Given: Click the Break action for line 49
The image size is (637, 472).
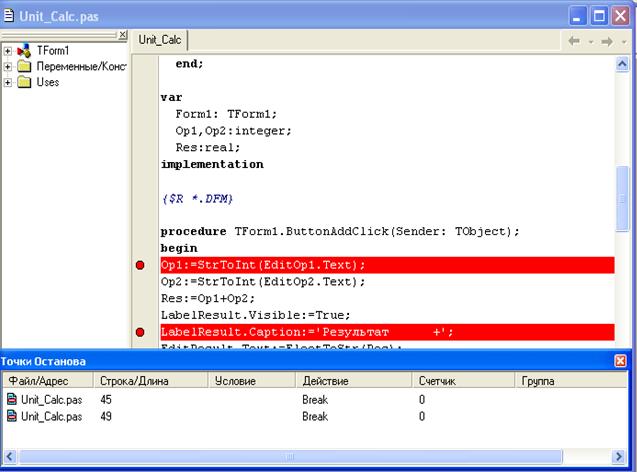Looking at the screenshot, I should coord(315,416).
